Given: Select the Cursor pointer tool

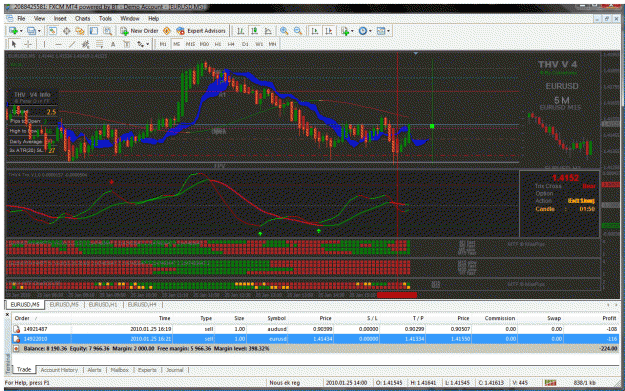Looking at the screenshot, I should [14, 44].
